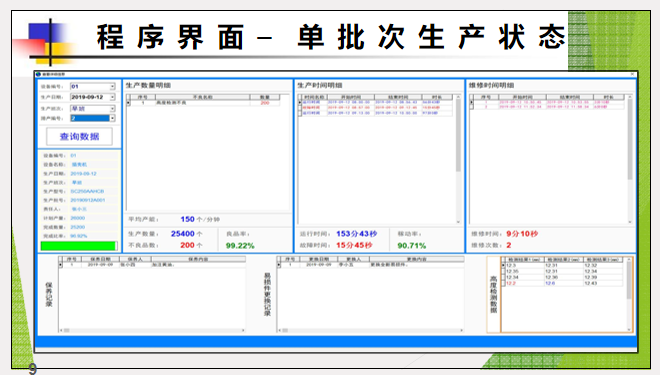The width and height of the screenshot is (660, 375).
Task: Expand the 排产编号 dropdown arrow
Action: click(x=112, y=118)
